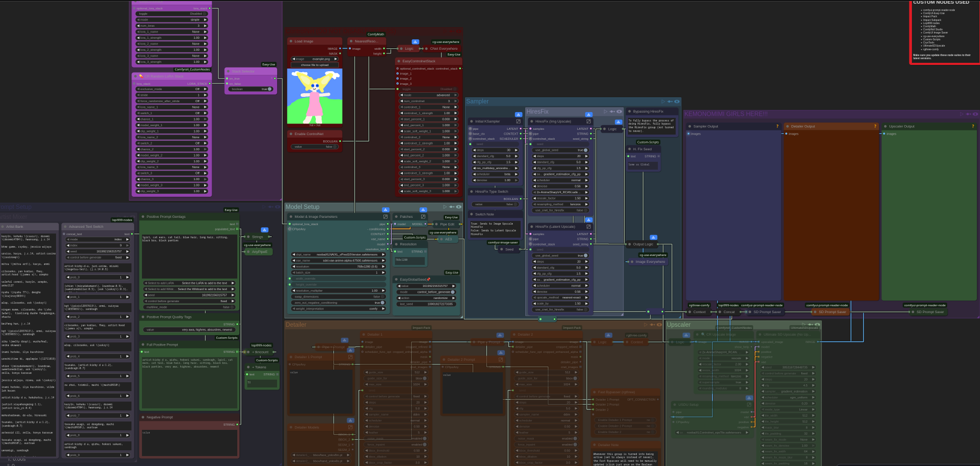Open the scheduler dropdown in Initial KSampler
The width and height of the screenshot is (980, 466).
(x=495, y=174)
